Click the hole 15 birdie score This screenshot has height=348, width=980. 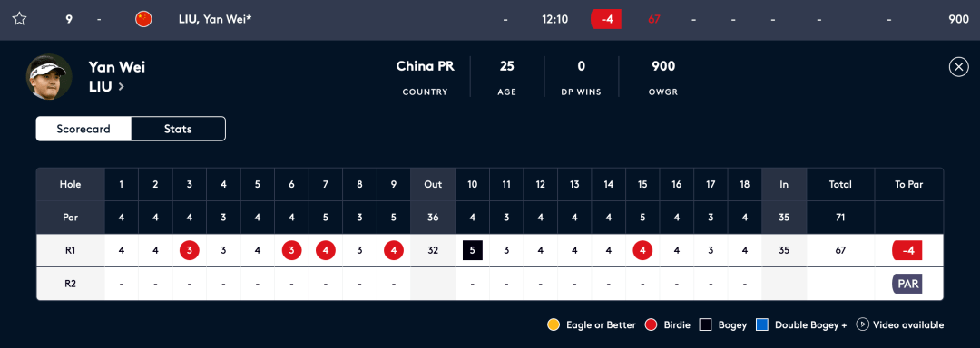(x=642, y=251)
